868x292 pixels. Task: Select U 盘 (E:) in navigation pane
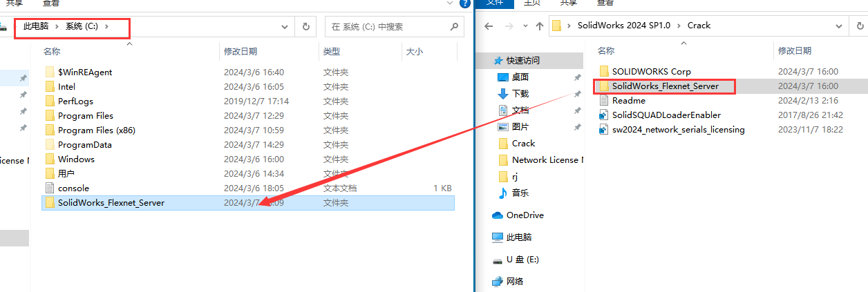click(522, 259)
